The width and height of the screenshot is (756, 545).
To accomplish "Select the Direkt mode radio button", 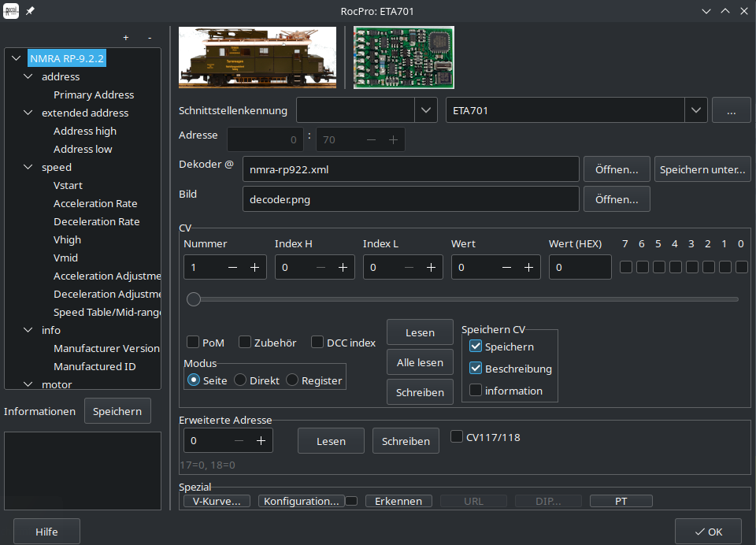I will click(241, 380).
